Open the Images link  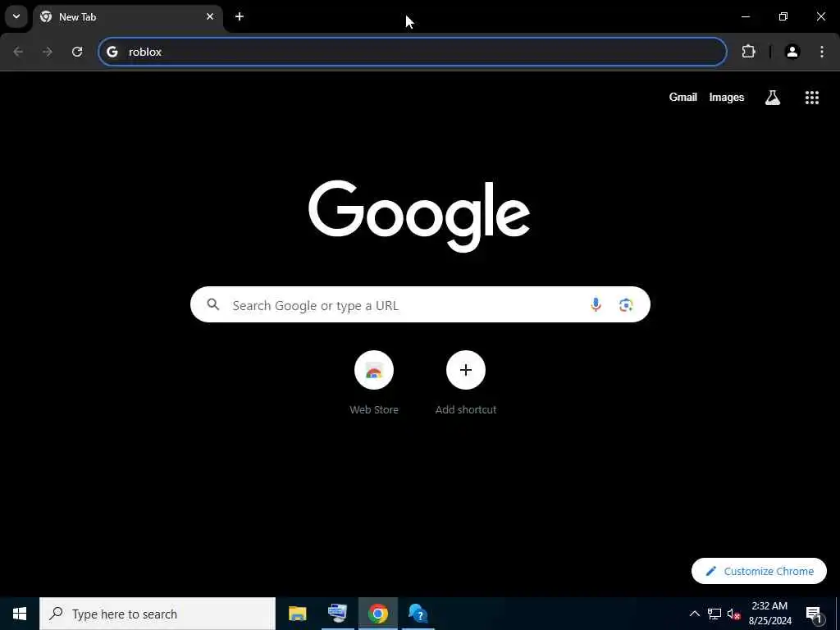coord(727,97)
